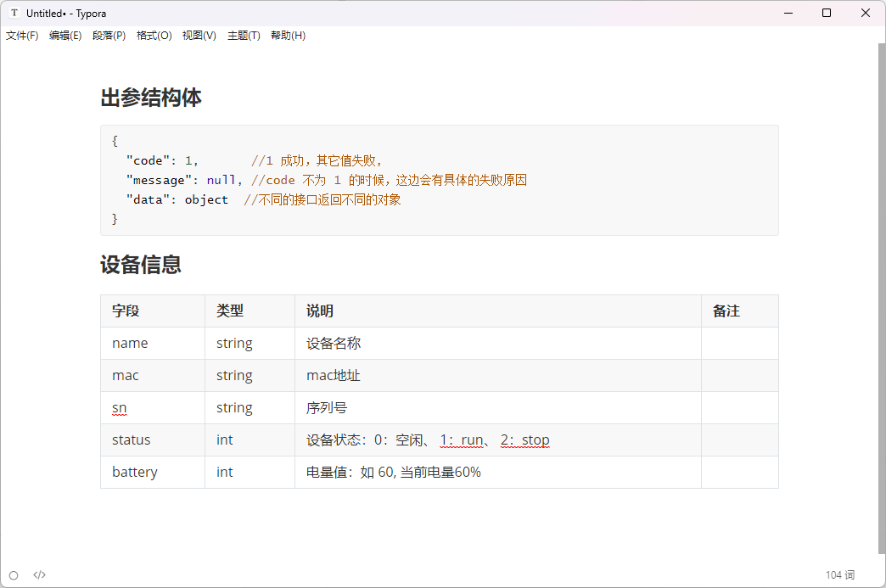Click the 设备信息 heading

(x=141, y=265)
